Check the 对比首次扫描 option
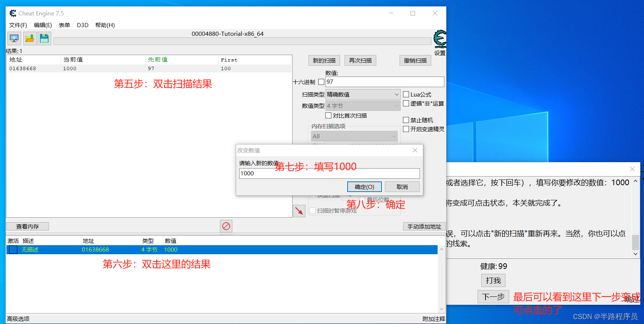The height and width of the screenshot is (324, 644). [328, 115]
